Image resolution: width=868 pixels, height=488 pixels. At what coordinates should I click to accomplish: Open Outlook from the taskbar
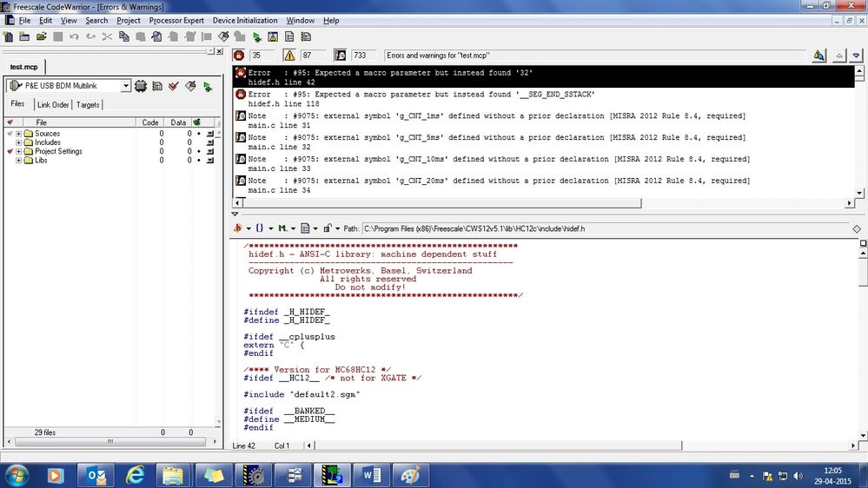point(96,475)
